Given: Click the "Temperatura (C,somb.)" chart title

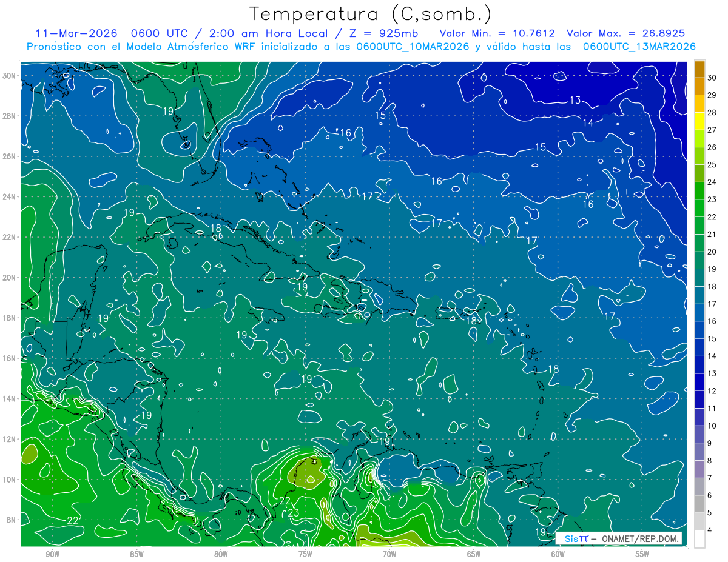Looking at the screenshot, I should click(x=371, y=14).
